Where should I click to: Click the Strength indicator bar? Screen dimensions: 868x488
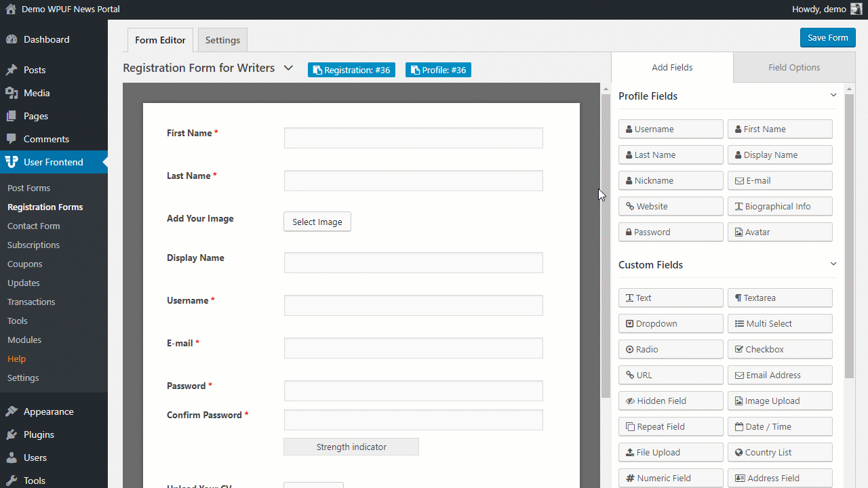(351, 447)
